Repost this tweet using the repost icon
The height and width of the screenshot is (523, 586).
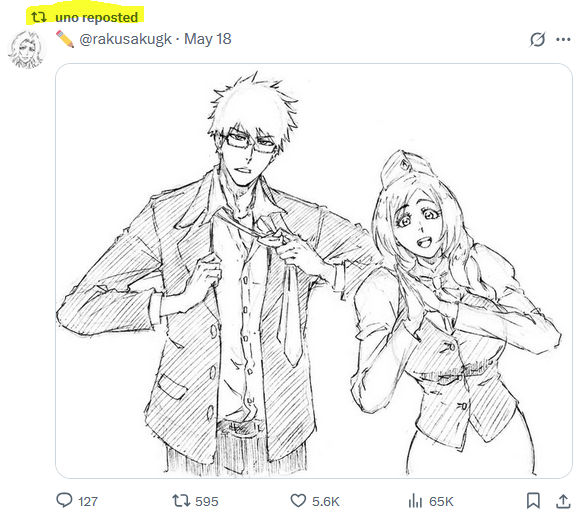(181, 501)
